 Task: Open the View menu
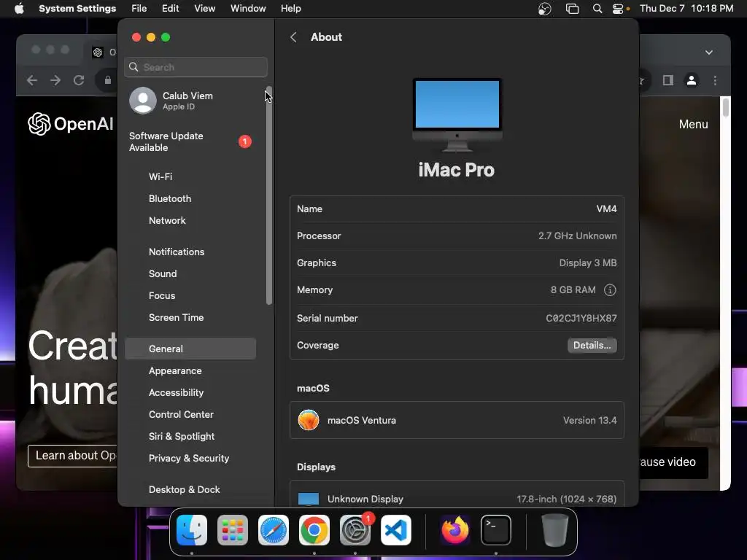coord(204,9)
